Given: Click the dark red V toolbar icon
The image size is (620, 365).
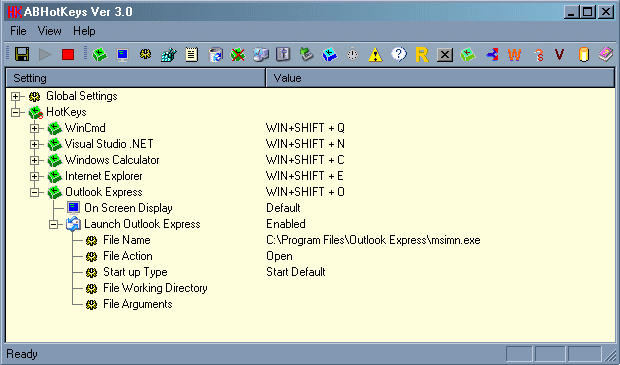Looking at the screenshot, I should [x=560, y=54].
